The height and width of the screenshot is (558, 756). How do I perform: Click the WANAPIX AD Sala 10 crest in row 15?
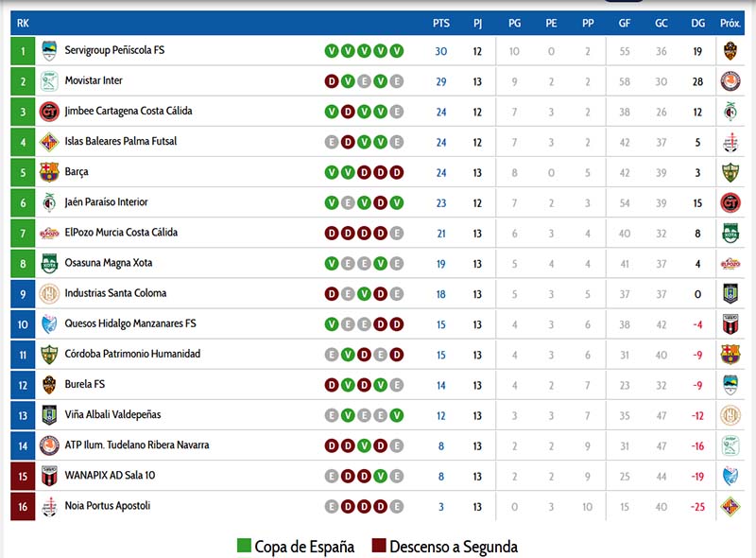click(49, 476)
